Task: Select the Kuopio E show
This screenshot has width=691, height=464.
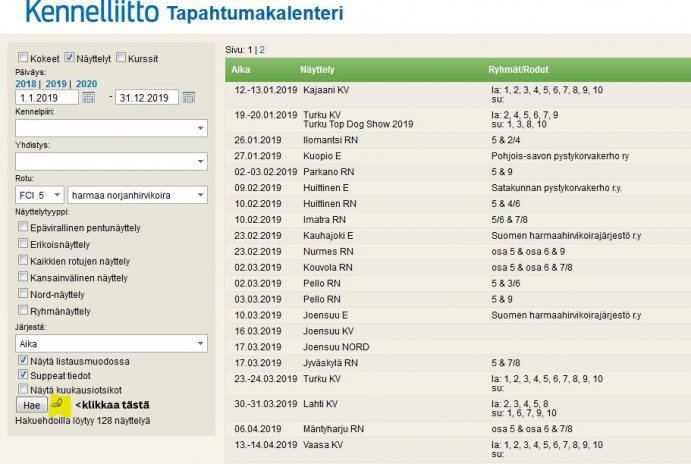Action: 322,156
